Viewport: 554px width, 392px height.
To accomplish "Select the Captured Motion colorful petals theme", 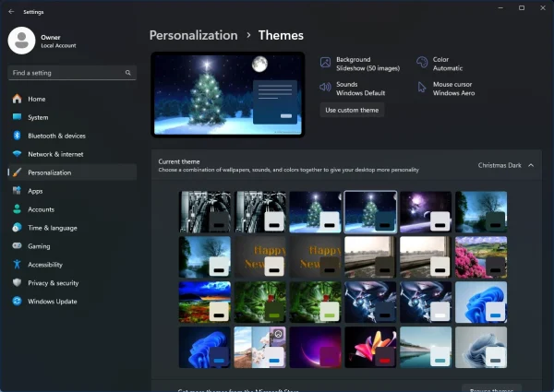I will click(x=370, y=347).
